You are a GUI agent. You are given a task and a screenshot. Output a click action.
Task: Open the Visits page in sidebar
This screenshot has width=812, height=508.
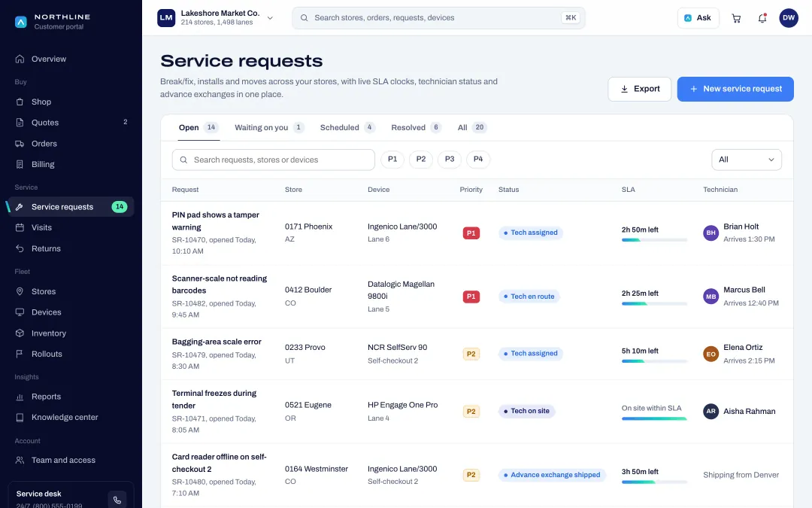pos(71,227)
